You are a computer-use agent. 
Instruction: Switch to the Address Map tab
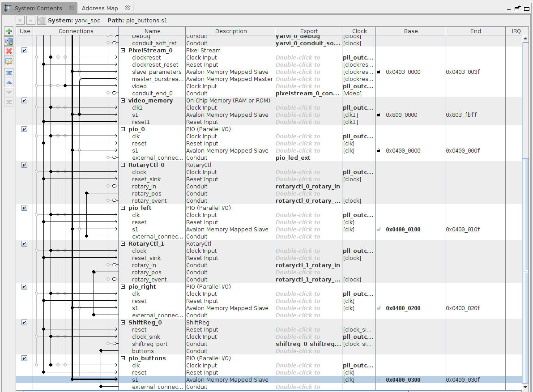click(105, 8)
